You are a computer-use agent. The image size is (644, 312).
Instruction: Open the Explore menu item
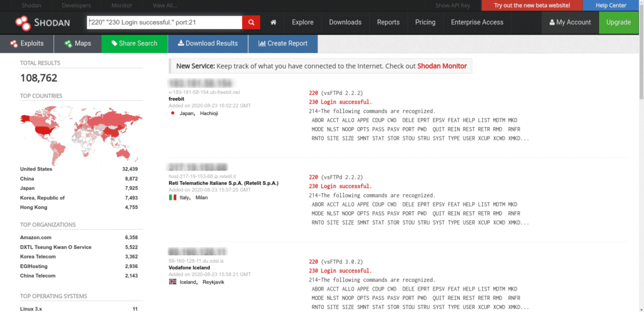pos(303,23)
